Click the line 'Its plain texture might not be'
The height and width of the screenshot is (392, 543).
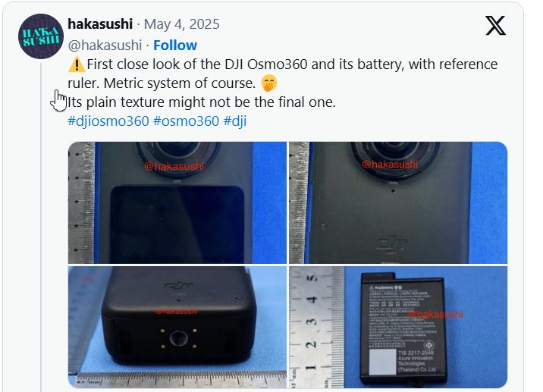coord(201,102)
